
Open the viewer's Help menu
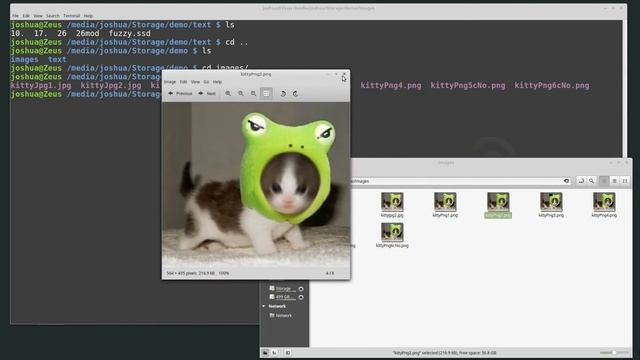218,82
